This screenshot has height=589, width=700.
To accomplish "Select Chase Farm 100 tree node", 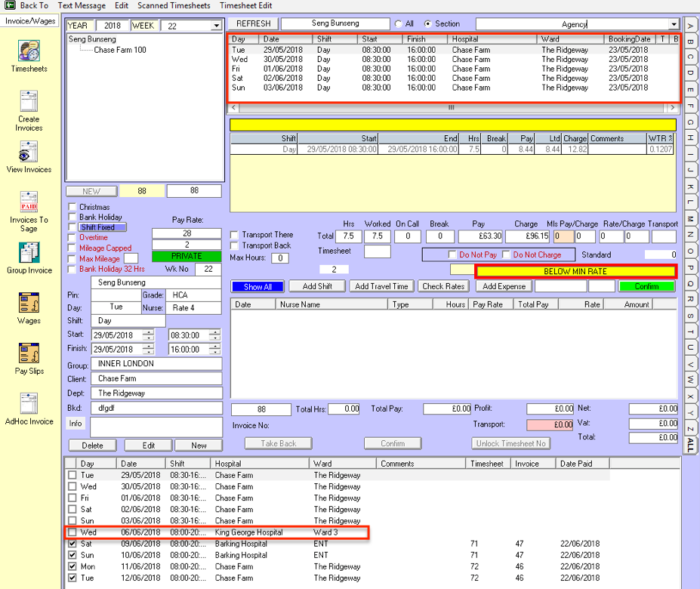I will click(x=120, y=50).
